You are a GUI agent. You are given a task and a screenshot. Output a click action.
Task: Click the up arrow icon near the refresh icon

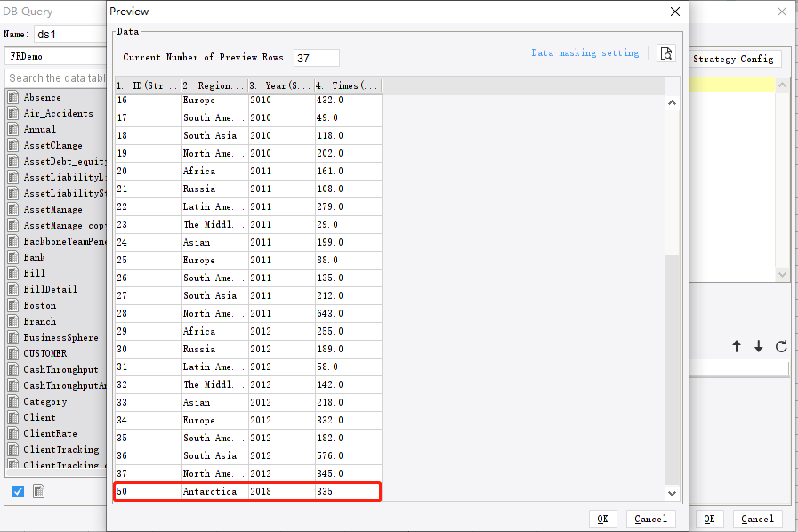pyautogui.click(x=737, y=348)
